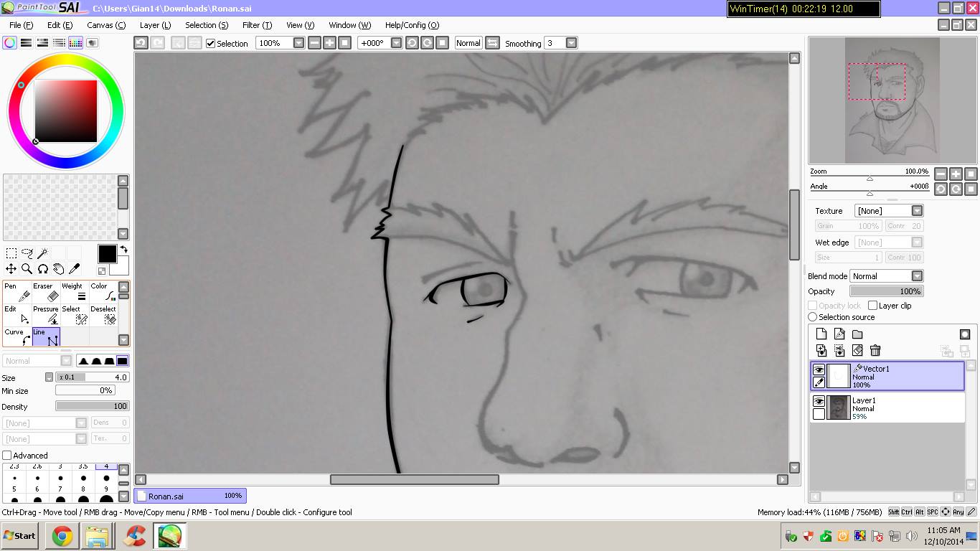The height and width of the screenshot is (551, 980).
Task: Select the Pen tool
Action: [x=17, y=292]
